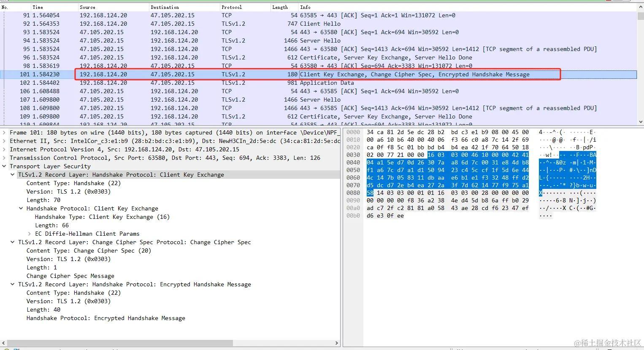
Task: Sort packets by the Destination column
Action: coord(184,7)
